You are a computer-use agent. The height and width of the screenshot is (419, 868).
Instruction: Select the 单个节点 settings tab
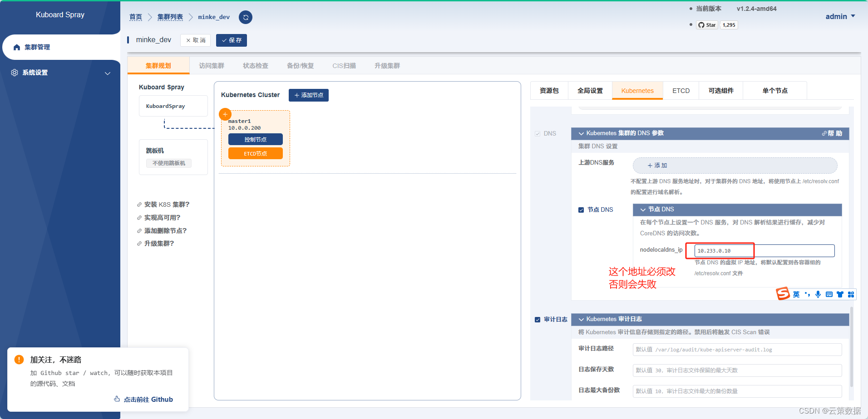[x=775, y=91]
